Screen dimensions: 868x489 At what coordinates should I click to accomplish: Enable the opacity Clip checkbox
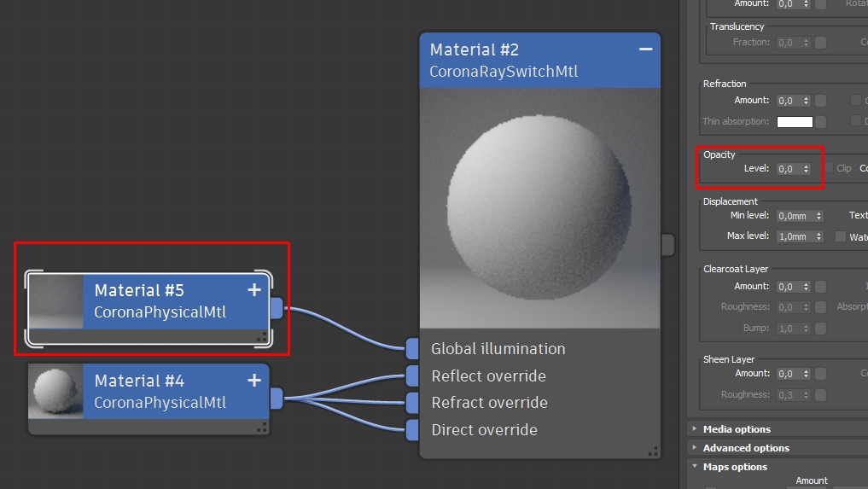[829, 168]
